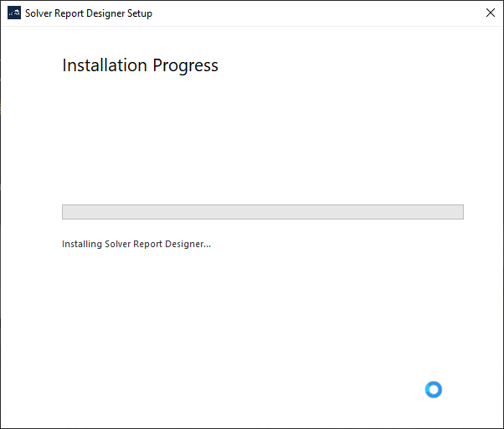Click the word "Setup" in window title
The image size is (504, 429).
(141, 13)
